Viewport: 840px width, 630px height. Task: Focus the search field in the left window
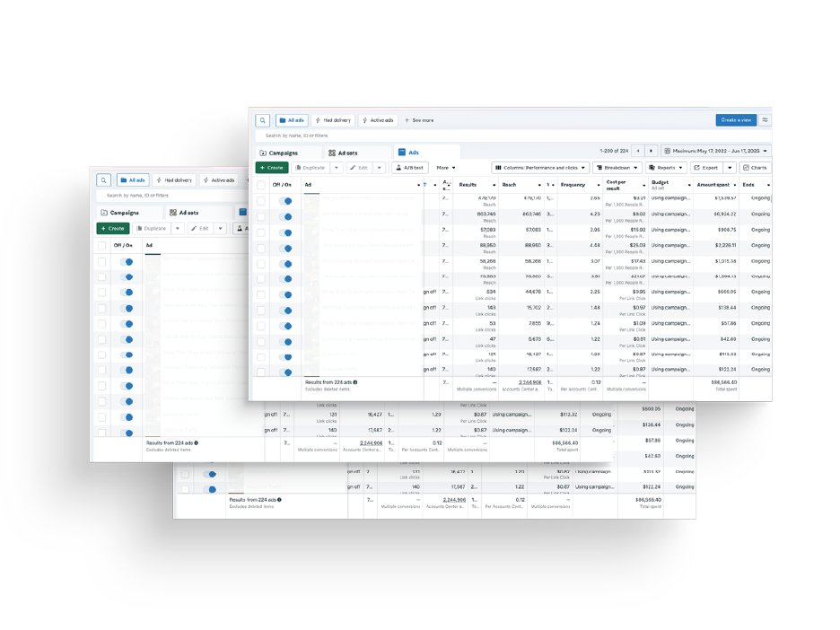click(171, 196)
